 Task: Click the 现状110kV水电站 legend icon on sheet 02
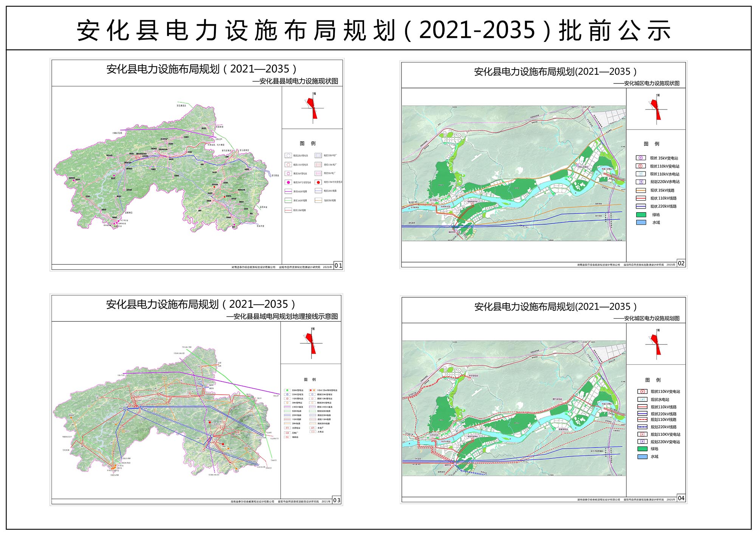click(x=640, y=174)
